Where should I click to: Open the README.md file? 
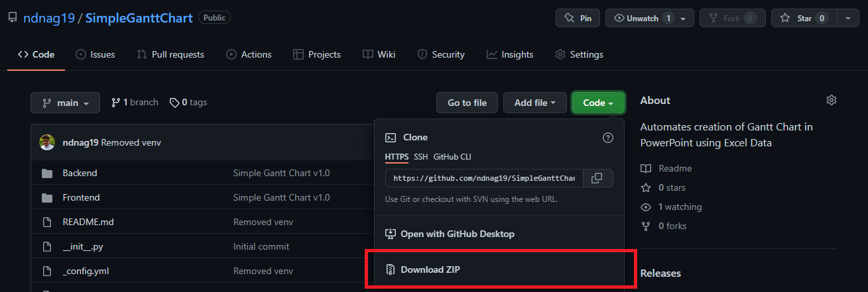pyautogui.click(x=88, y=222)
